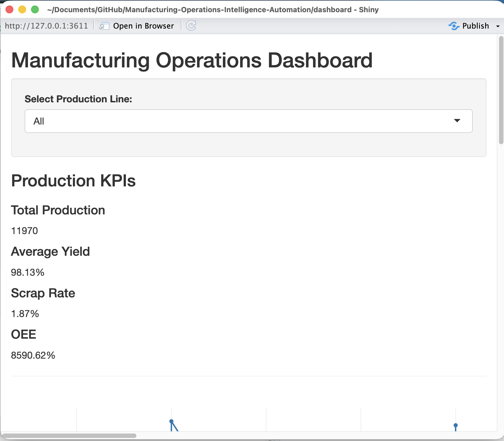Screen dimensions: 504x441
Task: Open the Publish dropdown arrow
Action: tap(498, 26)
